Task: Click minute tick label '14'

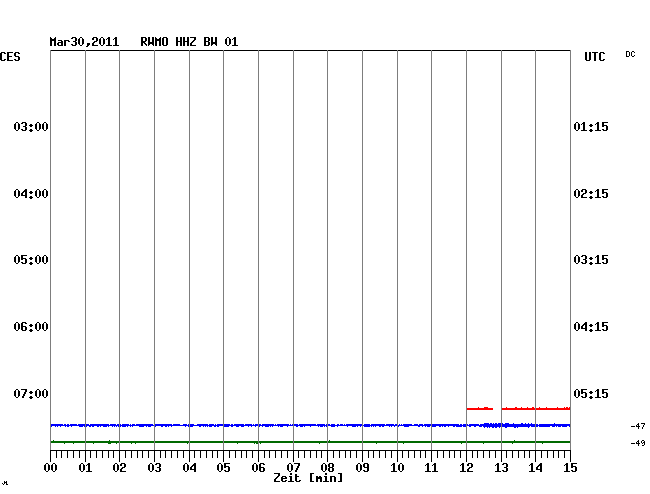Action: point(535,468)
